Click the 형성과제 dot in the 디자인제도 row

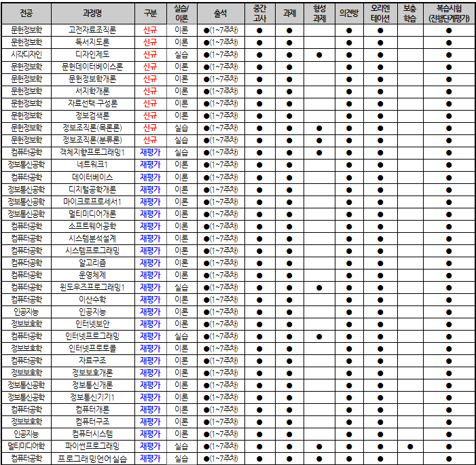click(319, 55)
